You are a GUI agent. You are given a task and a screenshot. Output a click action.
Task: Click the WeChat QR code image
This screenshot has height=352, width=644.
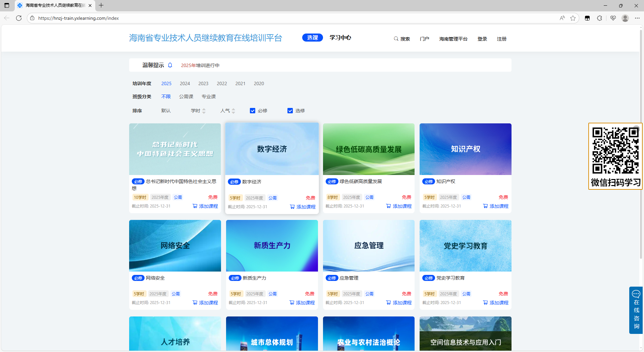[x=615, y=151]
